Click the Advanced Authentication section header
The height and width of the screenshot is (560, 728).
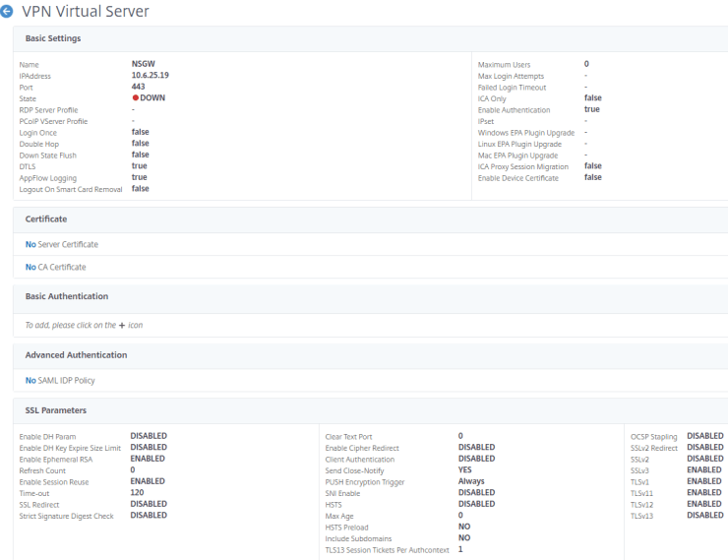(x=76, y=354)
